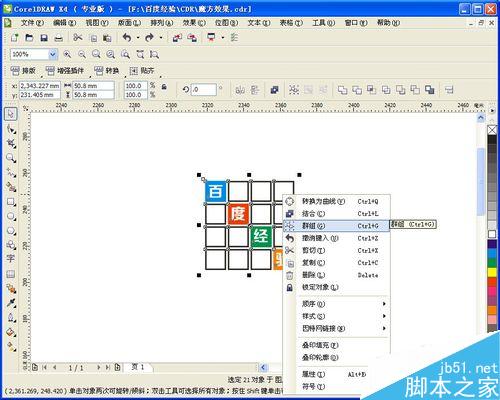This screenshot has width=500, height=400.
Task: Click the Save icon in the toolbar
Action: pos(44,38)
